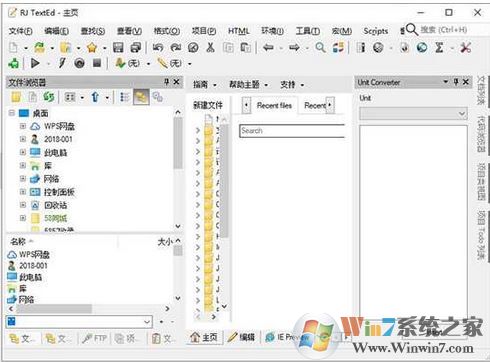Screen dimensions: 490x362
Task: Open the first 指南 dropdown on home page
Action: point(205,85)
